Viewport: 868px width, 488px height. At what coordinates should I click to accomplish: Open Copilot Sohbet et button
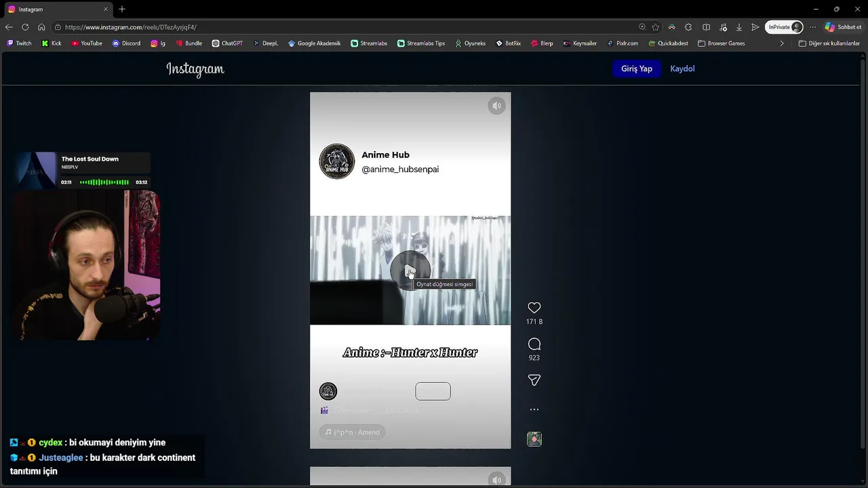coord(843,27)
